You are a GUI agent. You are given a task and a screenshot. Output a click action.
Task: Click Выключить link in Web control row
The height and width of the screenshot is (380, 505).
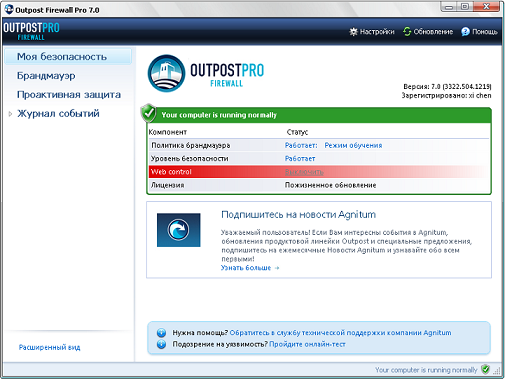click(304, 172)
